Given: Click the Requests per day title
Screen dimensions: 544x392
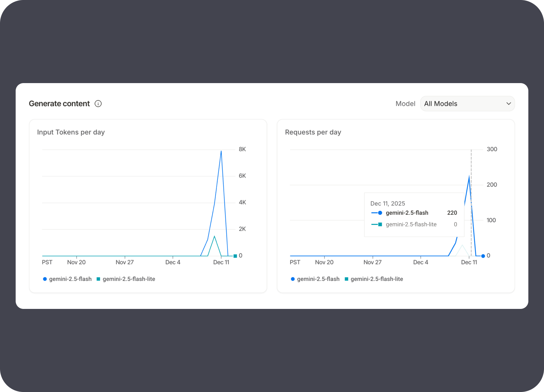Looking at the screenshot, I should [313, 132].
